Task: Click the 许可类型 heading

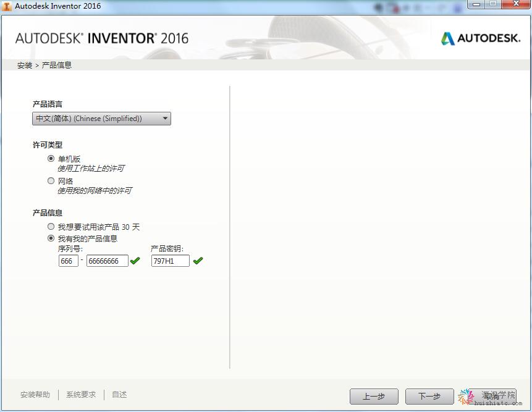Action: coord(48,145)
